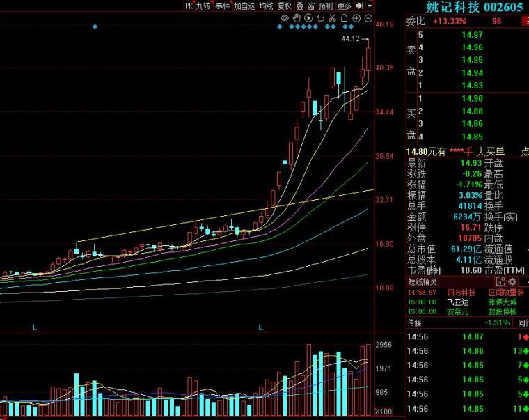Click the L marker near chart bottom center

260,327
